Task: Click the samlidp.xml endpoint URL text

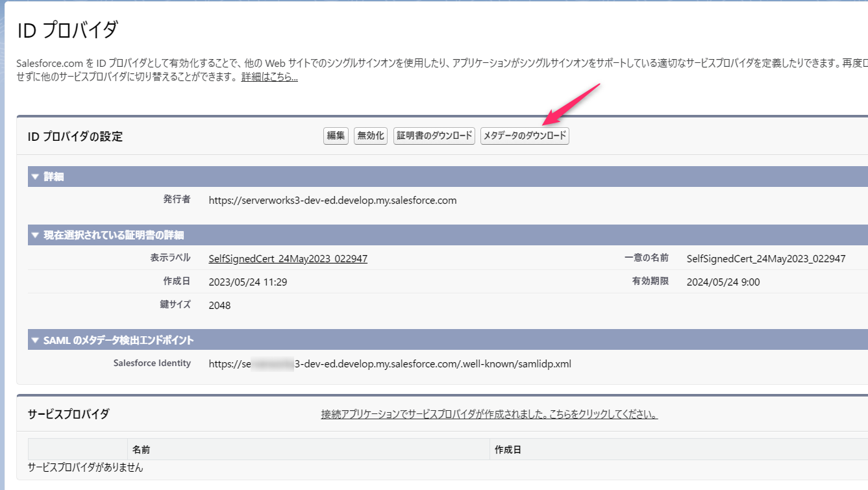Action: point(390,363)
